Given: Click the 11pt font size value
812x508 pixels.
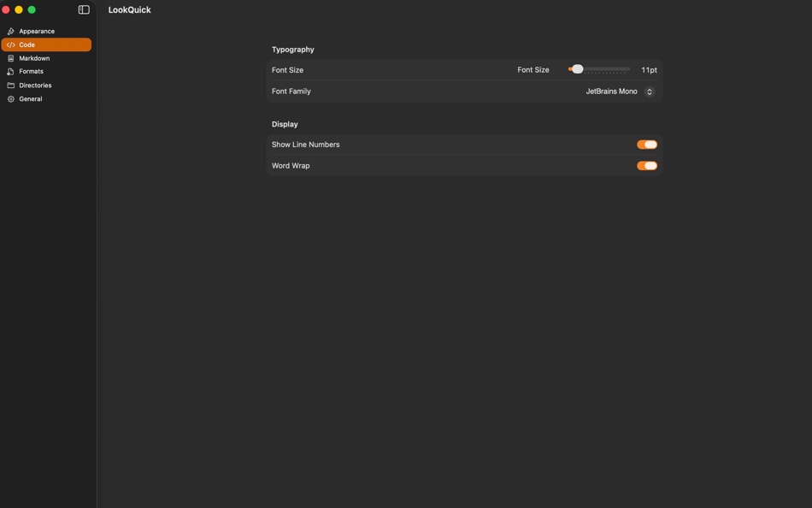Looking at the screenshot, I should (x=648, y=69).
